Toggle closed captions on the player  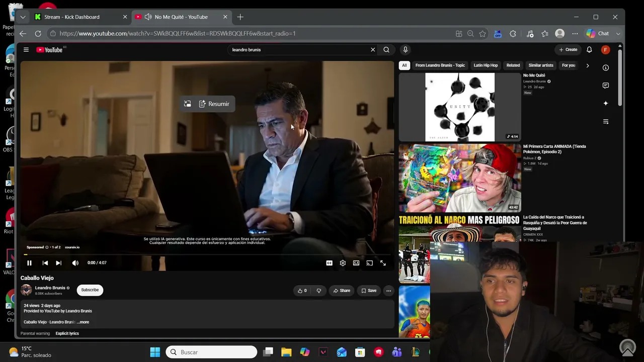point(329,263)
